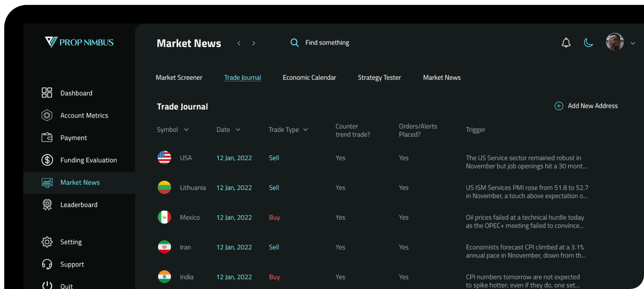Open Setting via the gear icon

point(47,242)
